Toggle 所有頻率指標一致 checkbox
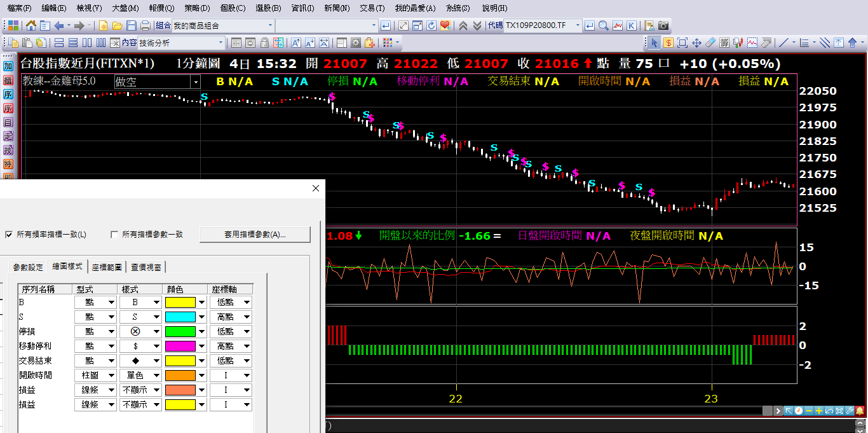This screenshot has height=433, width=868. [x=9, y=235]
